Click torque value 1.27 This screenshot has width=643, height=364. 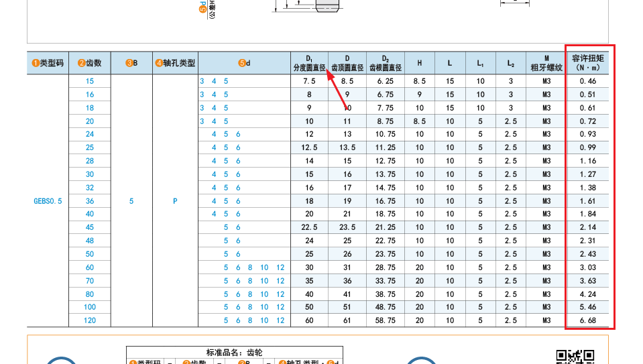click(x=588, y=174)
